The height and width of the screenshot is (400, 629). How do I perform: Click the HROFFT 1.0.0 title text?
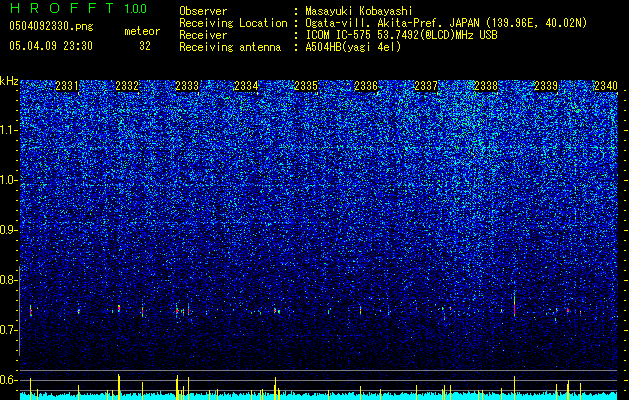coord(78,8)
